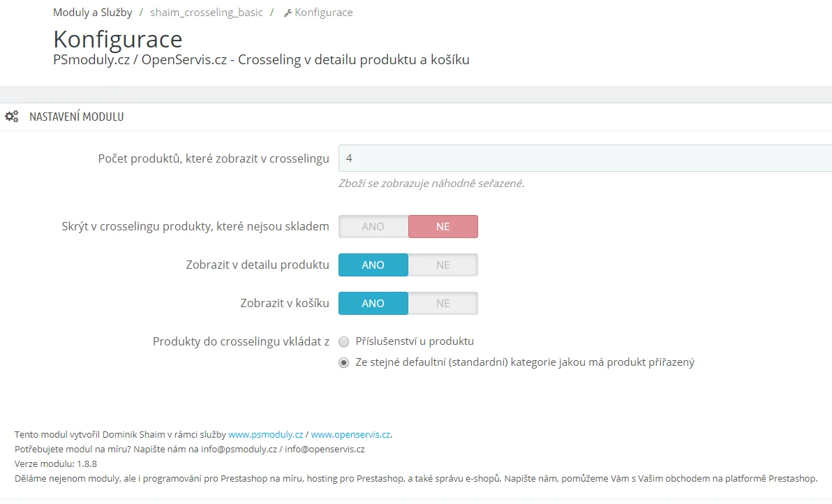Set Zobrazit v detailu produktu to ANO
Viewport: 832px width, 504px height.
[373, 265]
